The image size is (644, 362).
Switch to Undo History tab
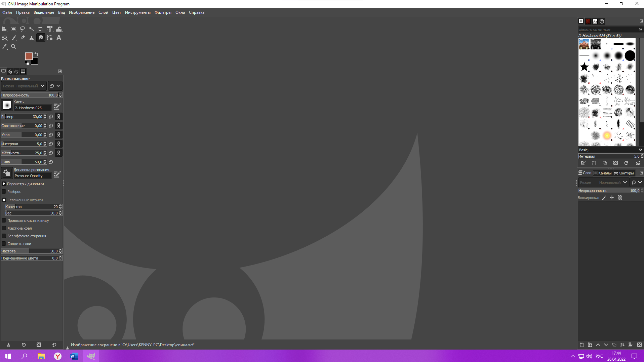[16, 71]
